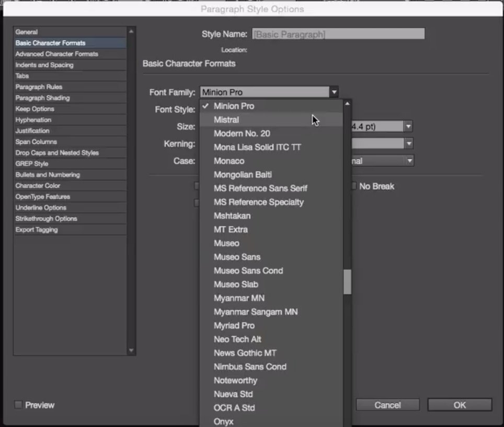Viewport: 504px width, 427px height.
Task: Choose OCR A Std font
Action: point(271,408)
